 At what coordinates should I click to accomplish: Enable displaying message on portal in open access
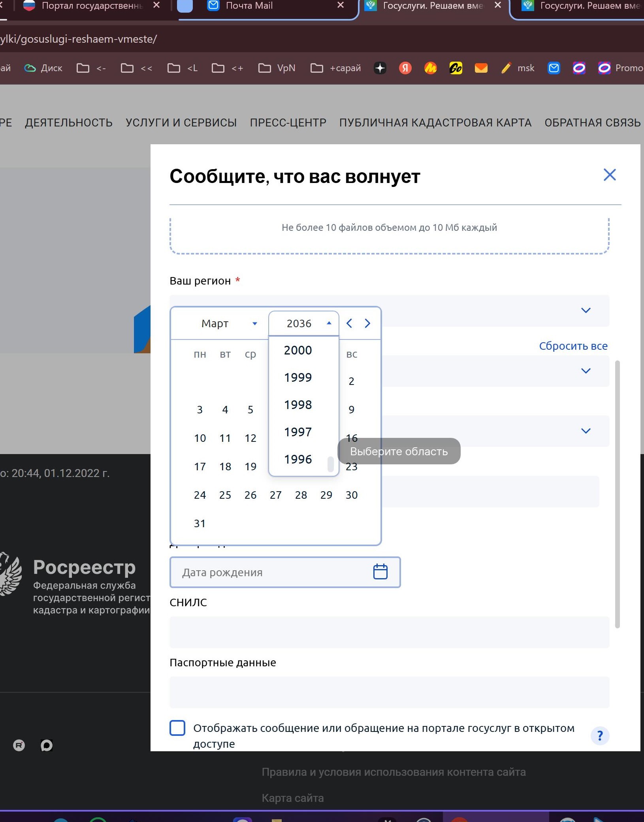pyautogui.click(x=177, y=728)
